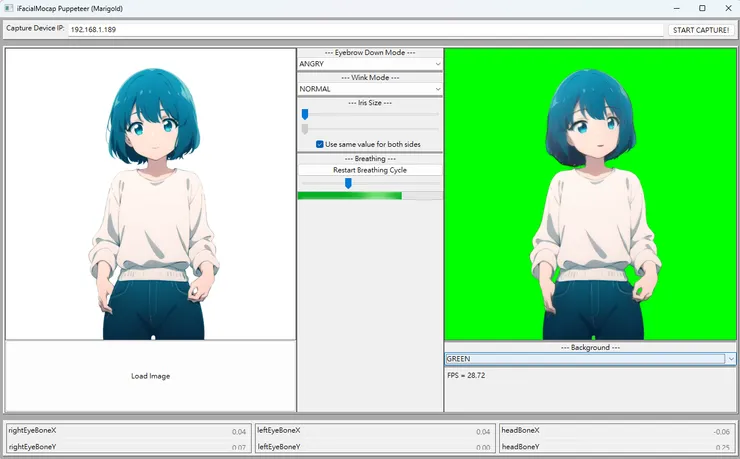Click the headBoneX value -0.06
The height and width of the screenshot is (459, 740).
coord(722,432)
